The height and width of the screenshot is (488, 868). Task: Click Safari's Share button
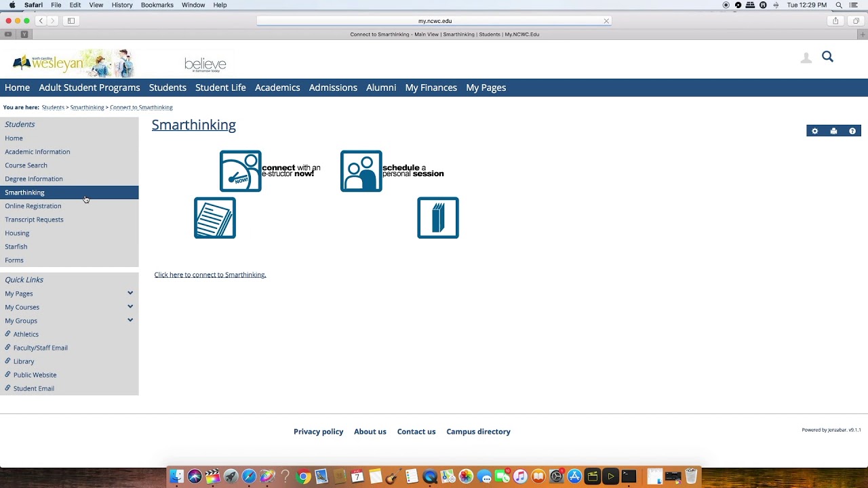[x=835, y=21]
